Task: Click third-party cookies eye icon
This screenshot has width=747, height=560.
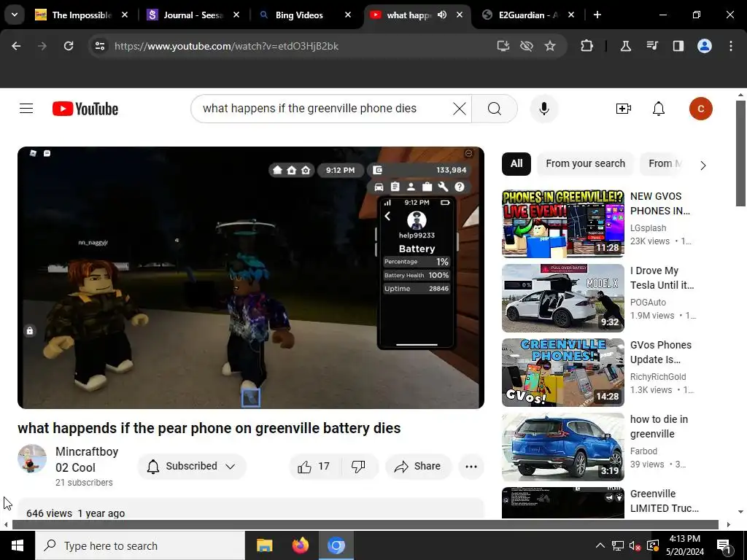Action: (x=527, y=46)
